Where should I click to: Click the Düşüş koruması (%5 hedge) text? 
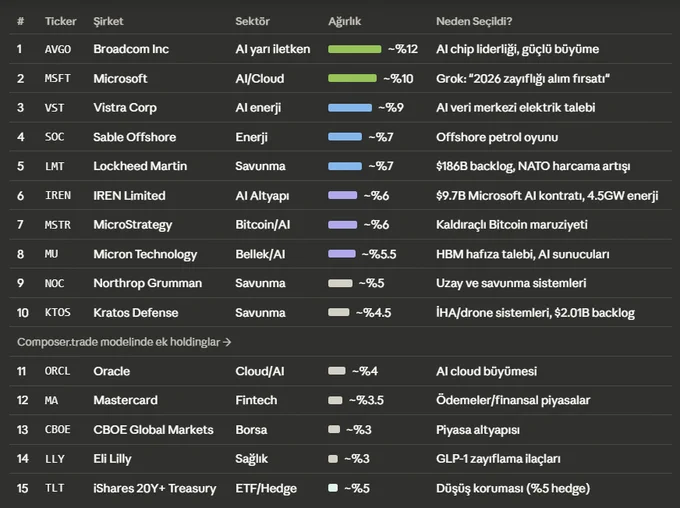[x=513, y=488]
